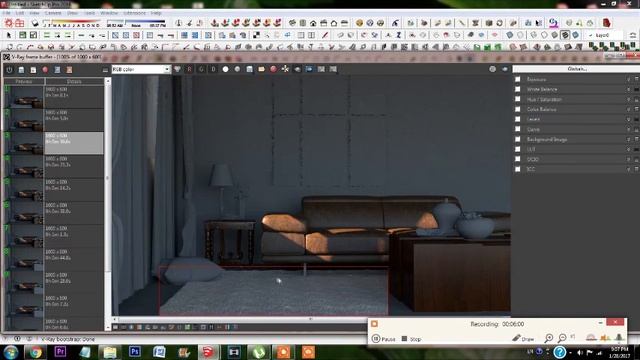Expand the Hue / Saturation row arrow
640x360 pixels.
click(x=629, y=99)
